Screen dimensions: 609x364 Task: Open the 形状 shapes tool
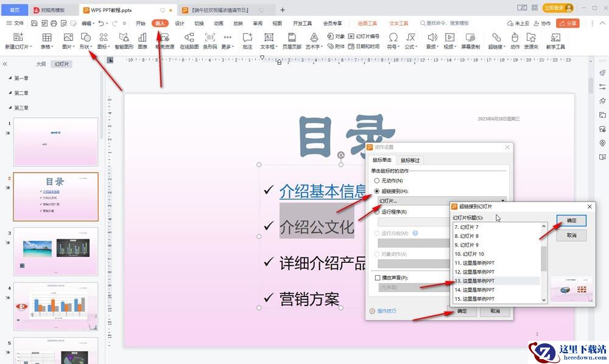[x=86, y=41]
